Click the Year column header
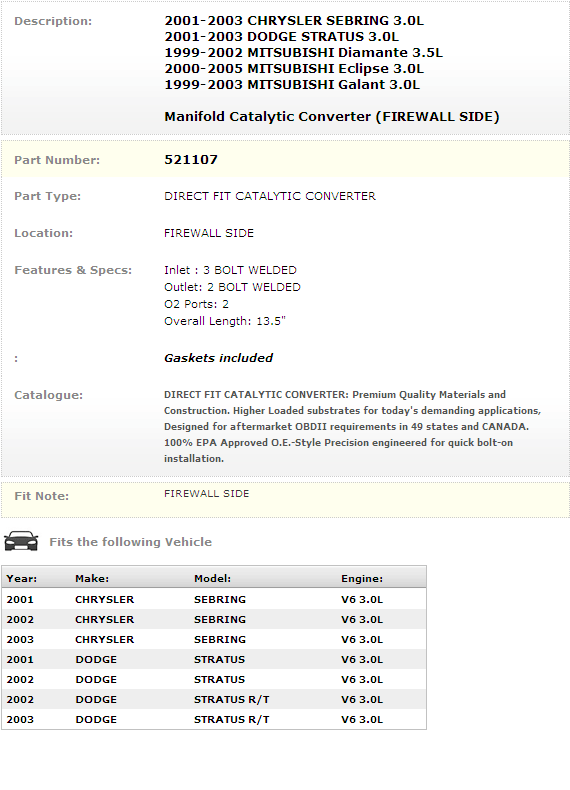The width and height of the screenshot is (570, 790). [22, 578]
